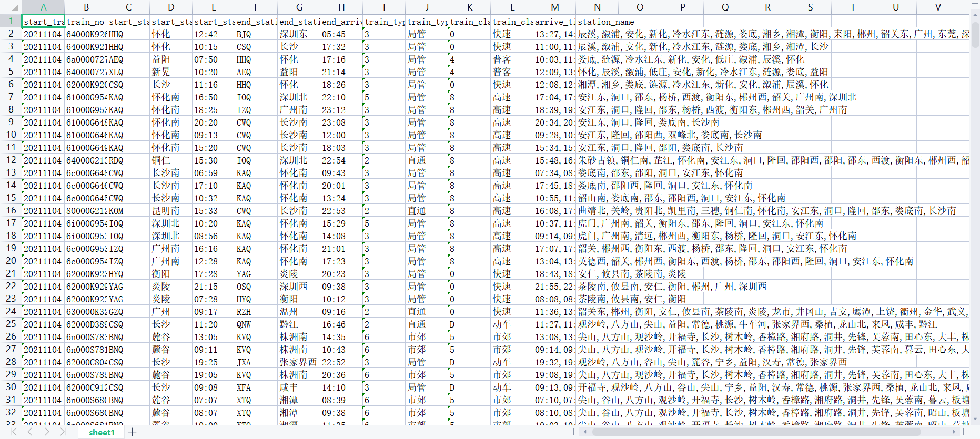Select cell 'BJQ' in row 2
Viewport: 980px width, 439px height.
click(256, 34)
